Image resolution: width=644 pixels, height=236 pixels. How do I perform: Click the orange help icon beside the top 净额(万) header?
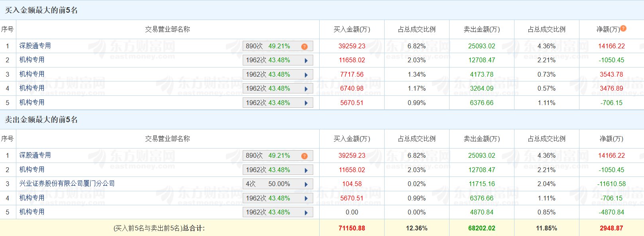623,28
